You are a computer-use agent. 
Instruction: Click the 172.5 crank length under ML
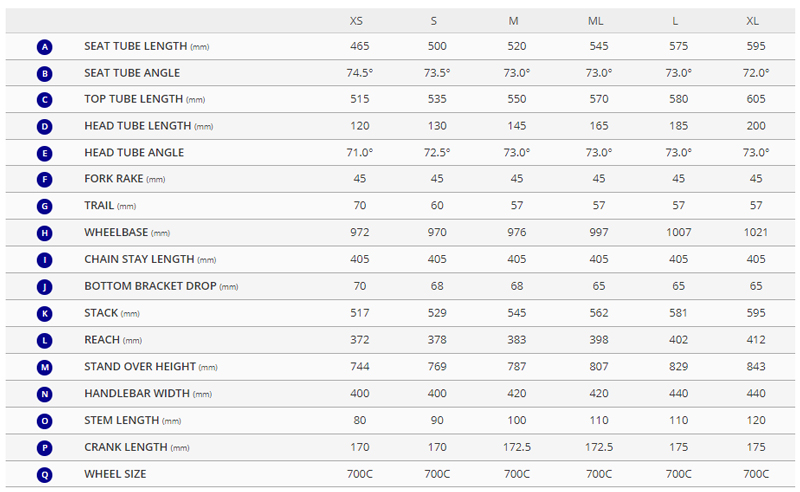(x=596, y=447)
